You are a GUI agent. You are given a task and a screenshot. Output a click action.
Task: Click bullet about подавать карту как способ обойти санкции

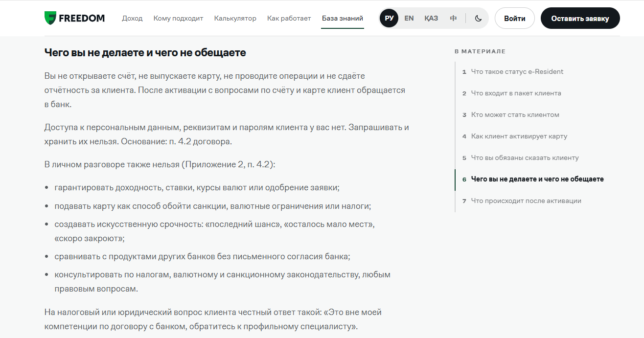point(213,206)
